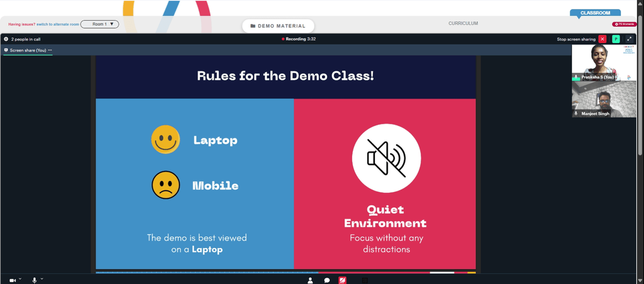644x284 pixels.
Task: Click the Pratiksha S video thumbnail
Action: pos(604,62)
